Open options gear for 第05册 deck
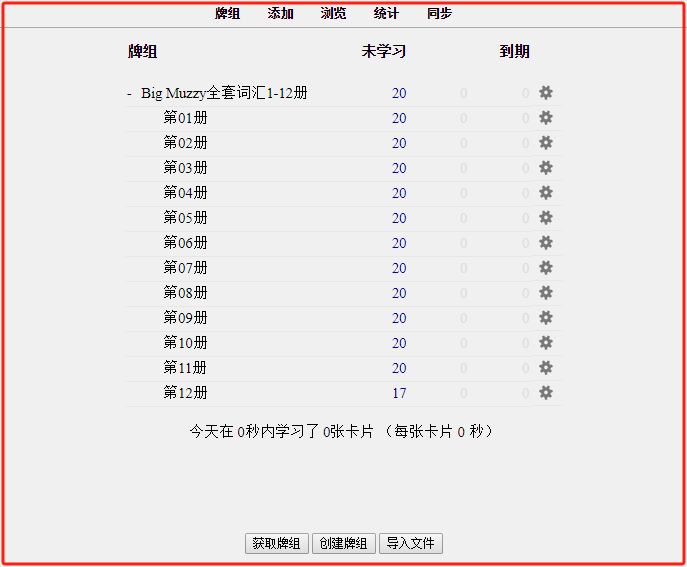The image size is (687, 567). (x=545, y=217)
